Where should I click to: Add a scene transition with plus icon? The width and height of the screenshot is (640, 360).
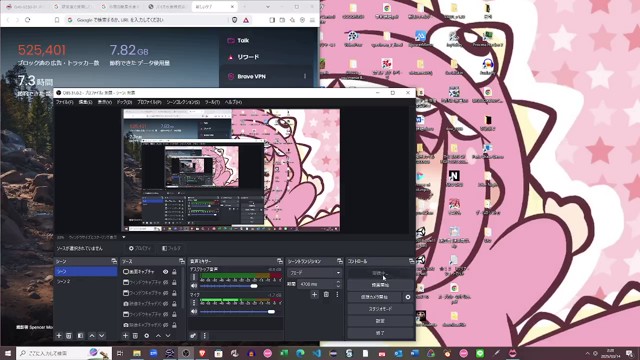tap(314, 294)
